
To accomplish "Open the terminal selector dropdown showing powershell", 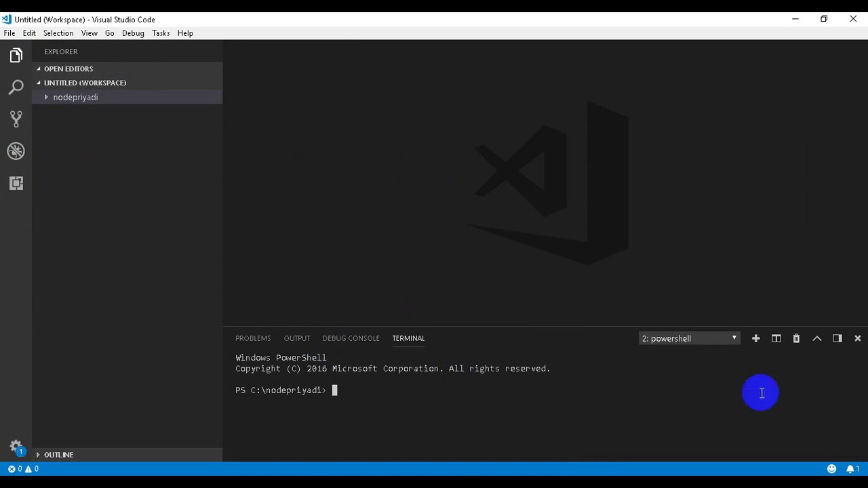I will point(689,338).
